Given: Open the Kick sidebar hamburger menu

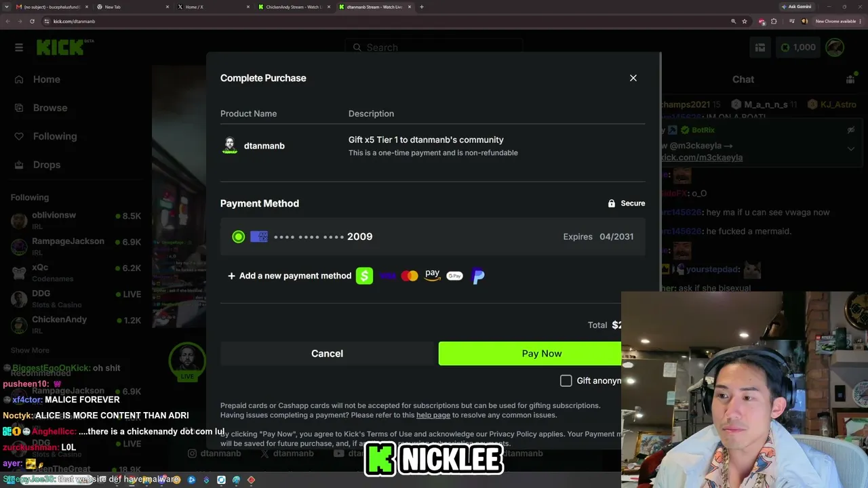Looking at the screenshot, I should [x=19, y=47].
